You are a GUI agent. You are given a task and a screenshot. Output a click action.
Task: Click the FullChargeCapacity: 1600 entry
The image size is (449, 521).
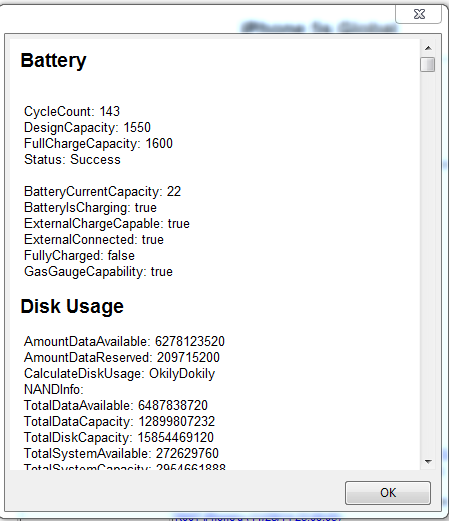point(98,143)
